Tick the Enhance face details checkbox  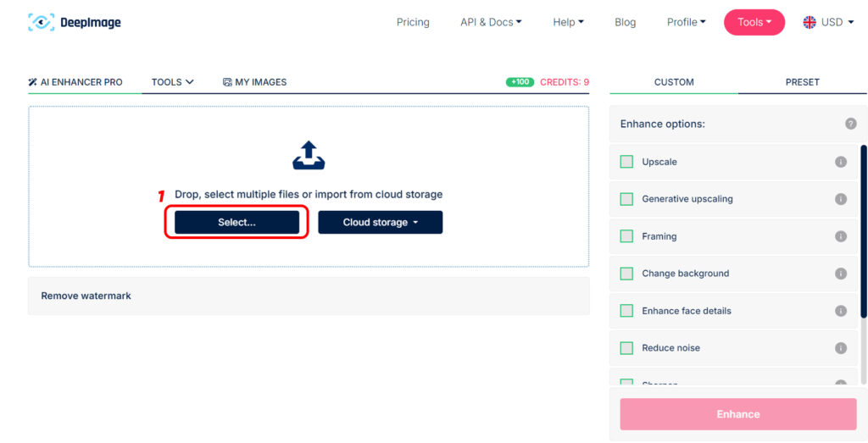pos(626,311)
